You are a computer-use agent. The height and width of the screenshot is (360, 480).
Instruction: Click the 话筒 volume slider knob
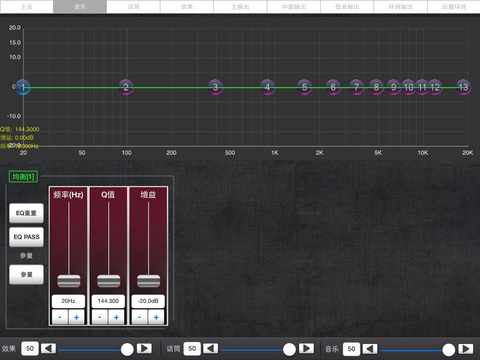point(289,349)
